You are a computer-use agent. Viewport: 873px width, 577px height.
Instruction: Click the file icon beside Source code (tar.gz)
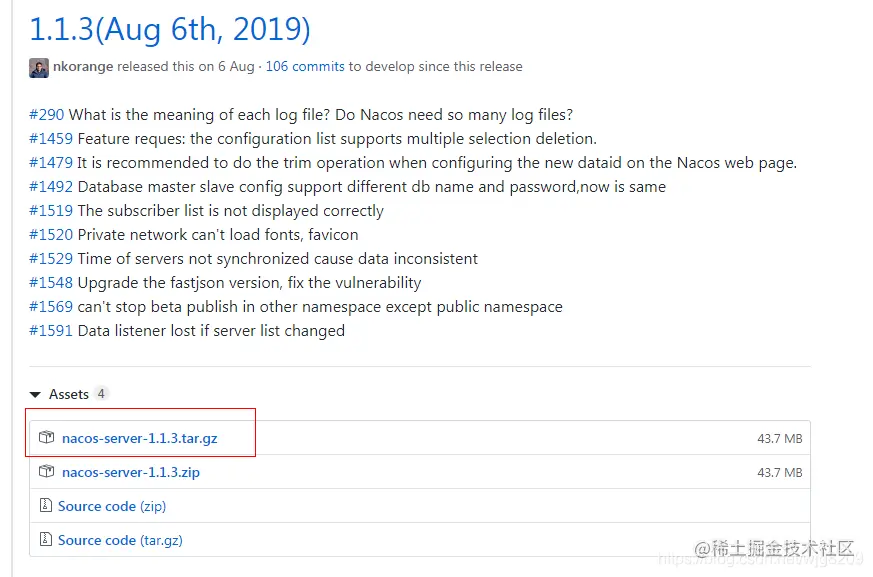[45, 540]
